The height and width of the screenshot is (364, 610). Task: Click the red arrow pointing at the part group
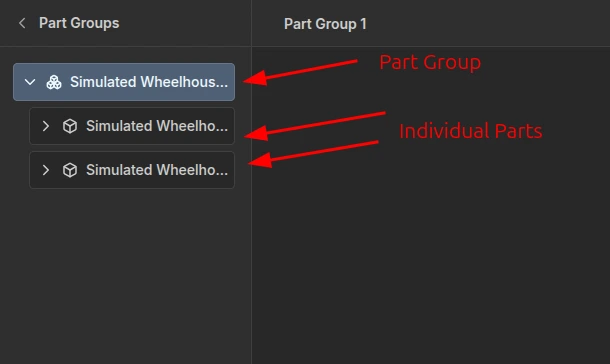pyautogui.click(x=300, y=72)
